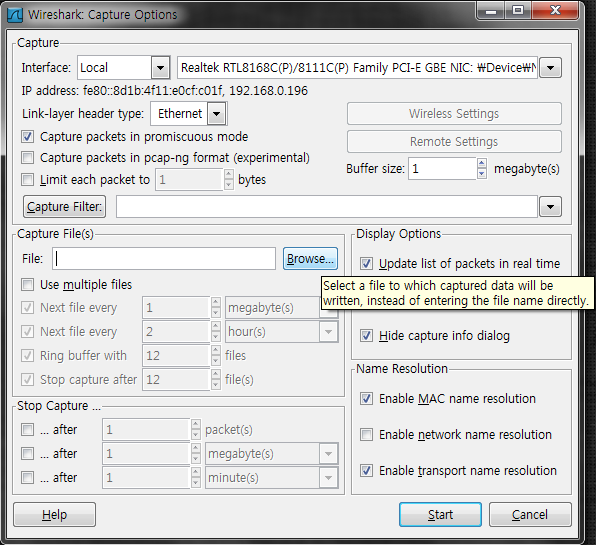Image resolution: width=596 pixels, height=545 pixels.
Task: Click the Display Options group label
Action: 398,234
